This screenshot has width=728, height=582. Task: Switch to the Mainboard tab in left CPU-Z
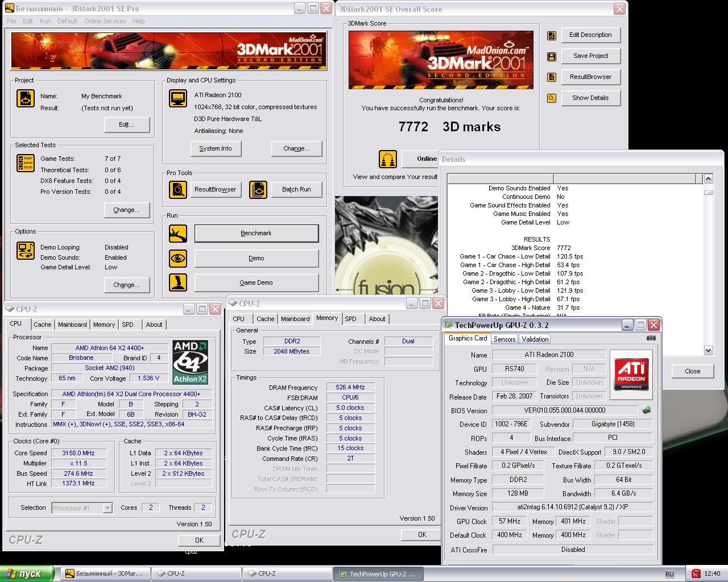[72, 325]
